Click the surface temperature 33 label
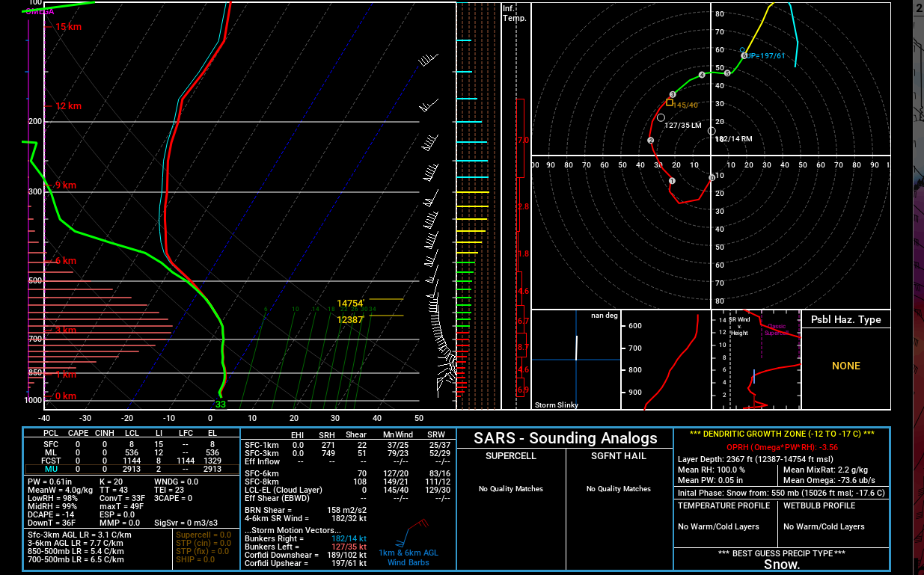The width and height of the screenshot is (924, 575). pos(220,405)
